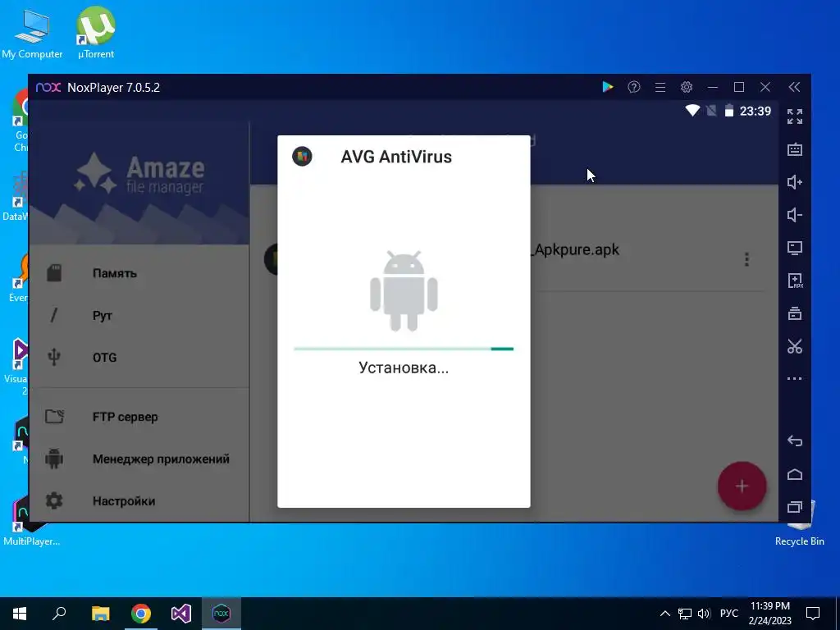Viewport: 840px width, 630px height.
Task: Show more Nox tools (three dots)
Action: tap(794, 378)
